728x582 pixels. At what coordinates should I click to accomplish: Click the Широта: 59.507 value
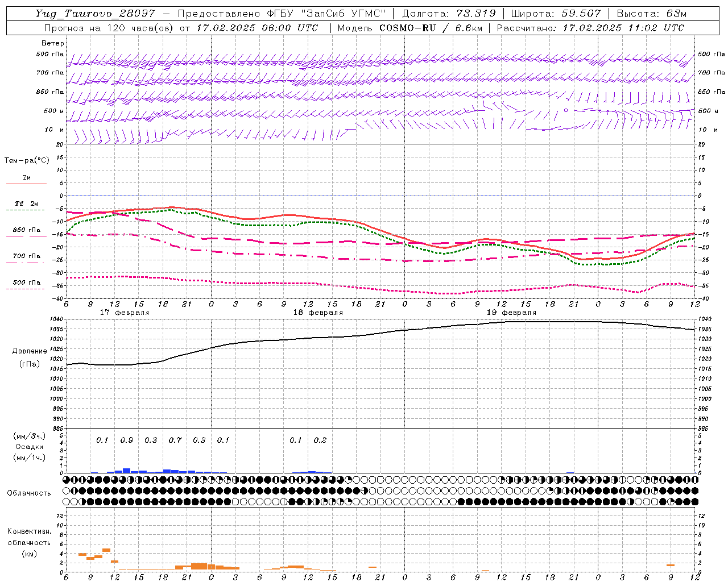(x=556, y=14)
